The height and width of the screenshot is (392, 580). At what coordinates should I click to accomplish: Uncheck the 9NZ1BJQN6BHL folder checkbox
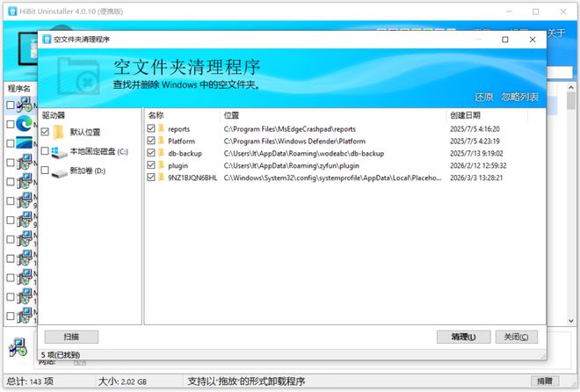[x=151, y=178]
